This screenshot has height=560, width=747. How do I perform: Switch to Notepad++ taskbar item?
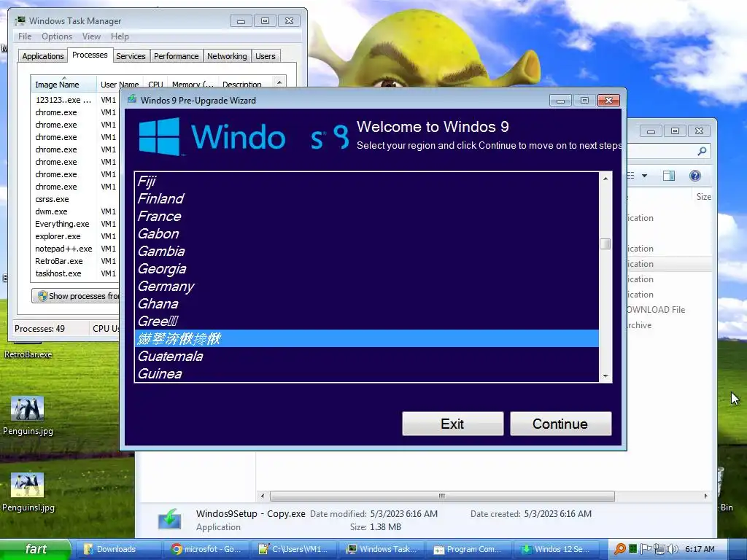pos(295,549)
